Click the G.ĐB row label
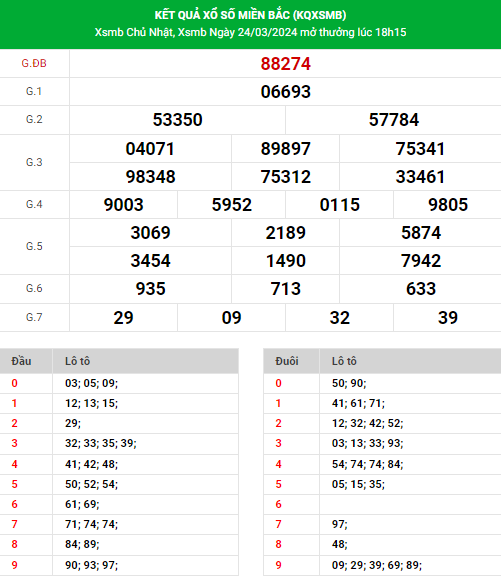The height and width of the screenshot is (577, 501). pos(34,63)
